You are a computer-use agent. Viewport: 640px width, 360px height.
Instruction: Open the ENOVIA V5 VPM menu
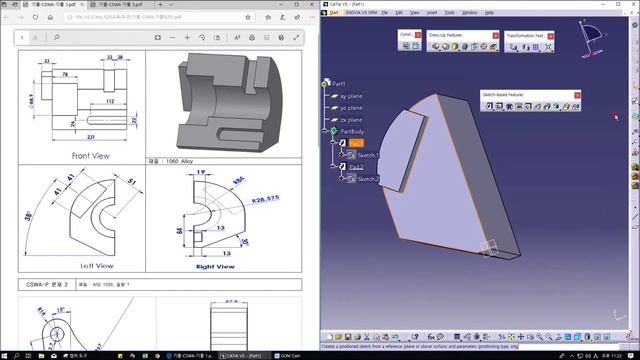coord(361,13)
